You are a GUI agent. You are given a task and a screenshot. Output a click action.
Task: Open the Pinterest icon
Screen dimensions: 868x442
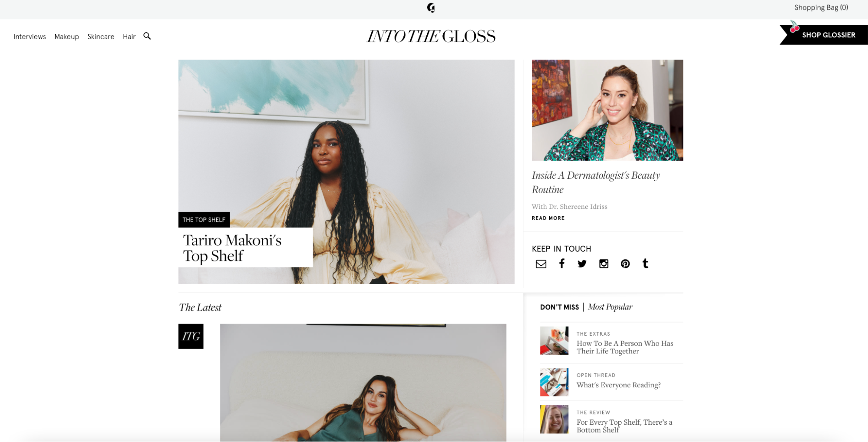pyautogui.click(x=625, y=264)
